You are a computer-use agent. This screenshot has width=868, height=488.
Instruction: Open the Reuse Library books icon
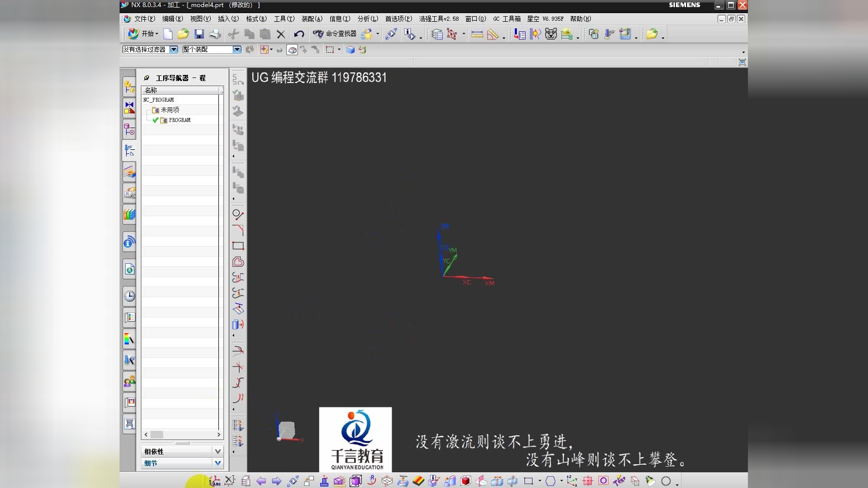[x=129, y=215]
